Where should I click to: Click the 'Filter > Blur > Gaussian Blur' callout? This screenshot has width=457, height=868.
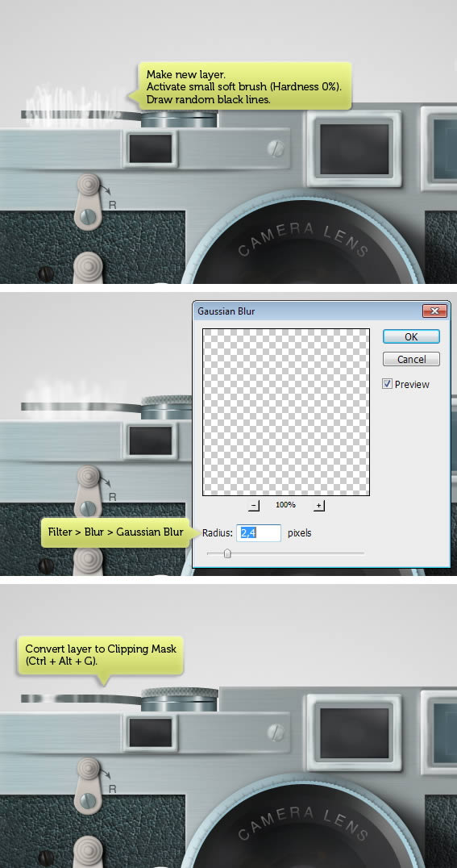click(x=115, y=532)
